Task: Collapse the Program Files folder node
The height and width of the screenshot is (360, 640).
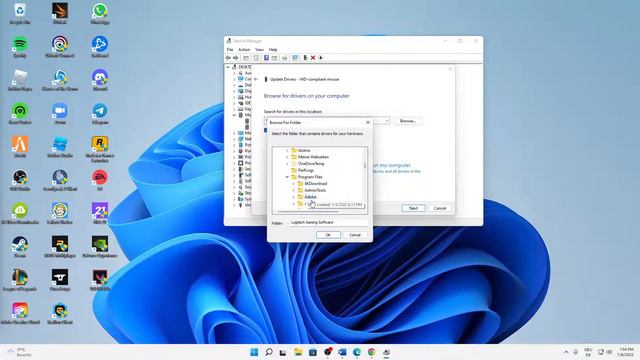Action: 287,177
